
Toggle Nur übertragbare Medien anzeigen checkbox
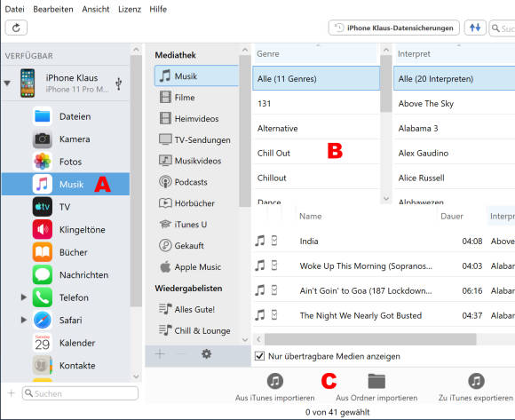pos(259,356)
